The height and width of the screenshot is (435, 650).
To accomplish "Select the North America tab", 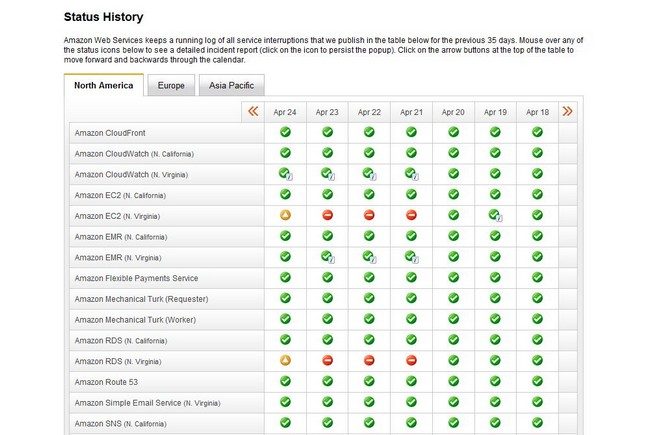I will 104,86.
